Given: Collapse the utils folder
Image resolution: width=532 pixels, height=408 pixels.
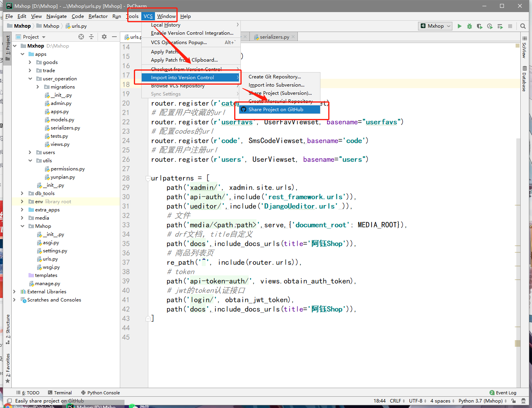Looking at the screenshot, I should (x=30, y=161).
